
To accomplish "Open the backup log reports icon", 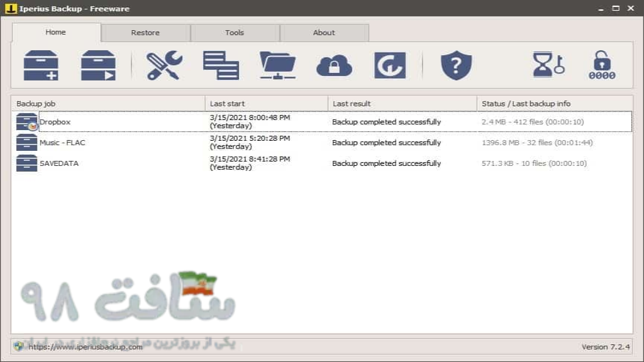I will [x=221, y=65].
